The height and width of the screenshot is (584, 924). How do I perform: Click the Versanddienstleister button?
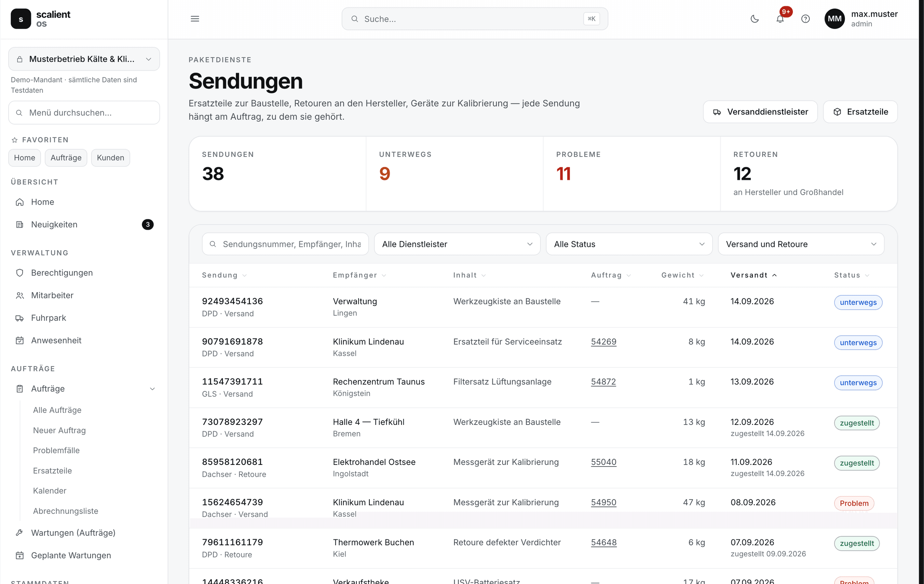click(760, 112)
